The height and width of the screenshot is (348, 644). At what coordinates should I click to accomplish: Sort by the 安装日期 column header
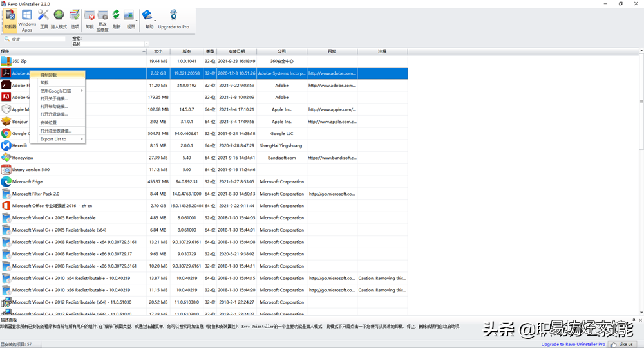[236, 51]
